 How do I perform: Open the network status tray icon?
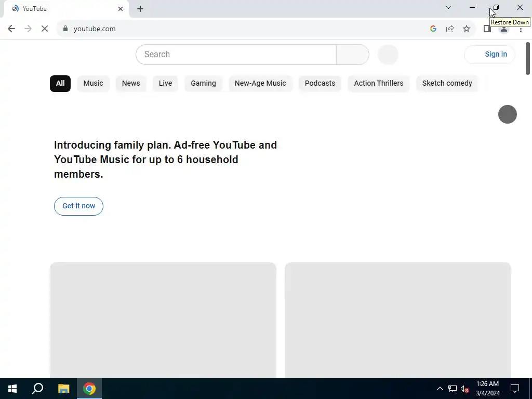coord(453,389)
